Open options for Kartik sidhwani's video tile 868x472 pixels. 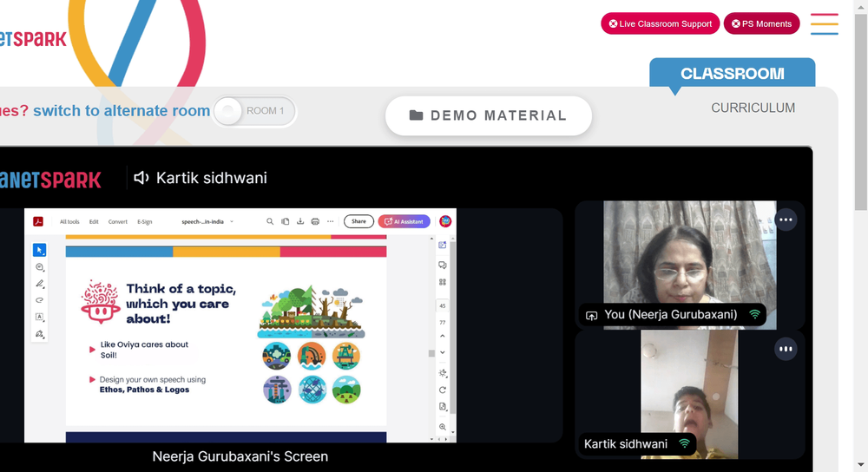pos(786,349)
